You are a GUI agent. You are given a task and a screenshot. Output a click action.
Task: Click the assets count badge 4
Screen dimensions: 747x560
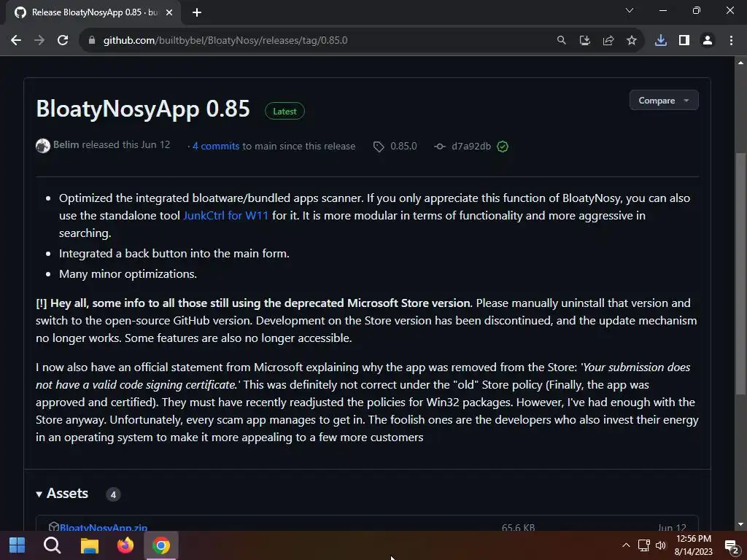tap(113, 494)
